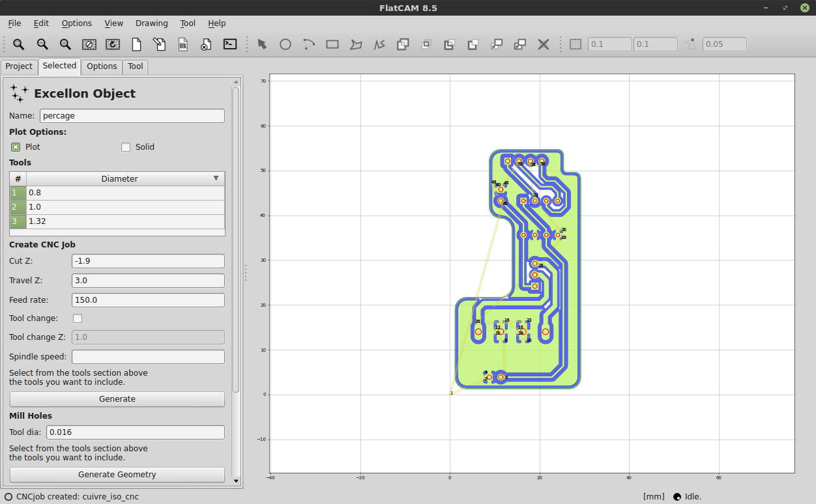Check the Tool change checkbox
816x504 pixels.
(78, 318)
